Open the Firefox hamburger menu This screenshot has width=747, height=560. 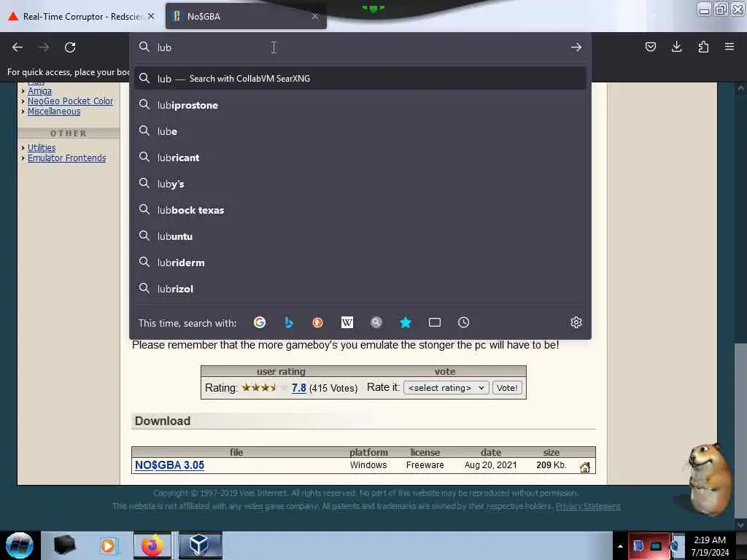(x=729, y=47)
